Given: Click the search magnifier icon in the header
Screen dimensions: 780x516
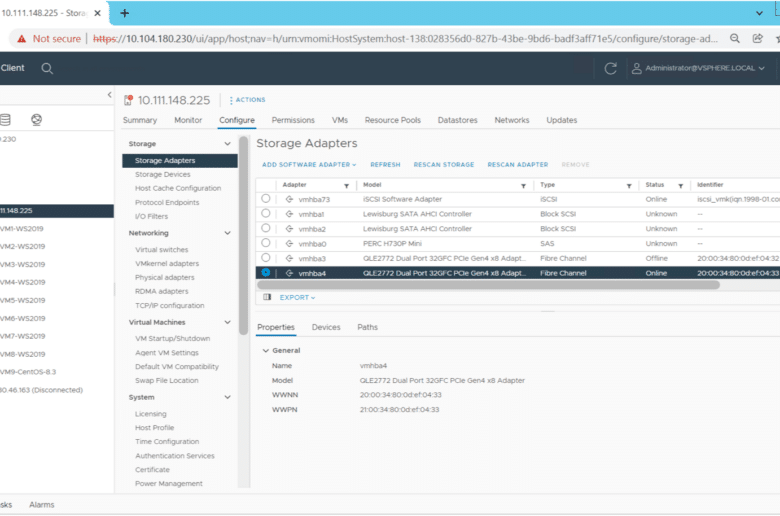Looking at the screenshot, I should tap(47, 69).
